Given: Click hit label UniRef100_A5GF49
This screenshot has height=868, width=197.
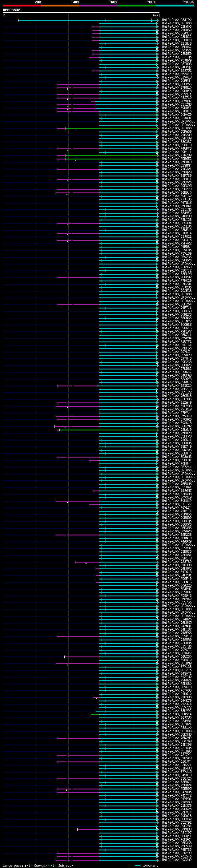Looking at the screenshot, I should 176,579.
